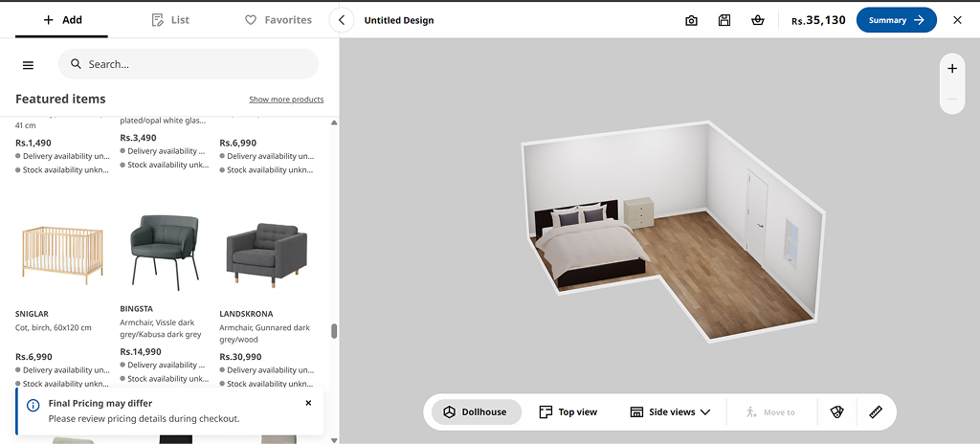Click the Rs.30,990 LANDSKRONA price
This screenshot has width=980, height=444.
click(x=240, y=357)
